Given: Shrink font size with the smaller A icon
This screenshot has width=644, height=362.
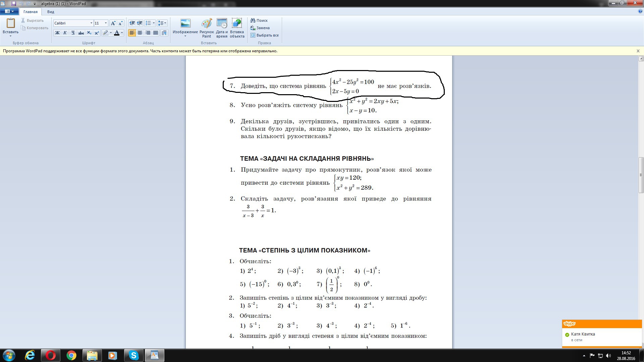Looking at the screenshot, I should tap(120, 23).
